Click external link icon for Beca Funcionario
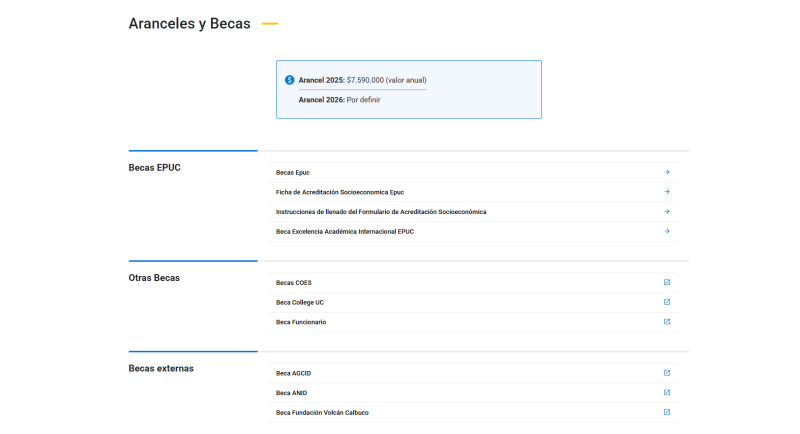The width and height of the screenshot is (800, 434). pos(667,322)
